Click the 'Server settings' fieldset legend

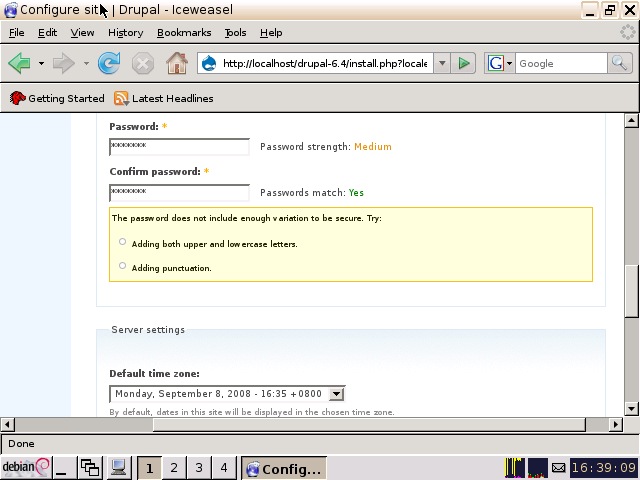coord(148,330)
